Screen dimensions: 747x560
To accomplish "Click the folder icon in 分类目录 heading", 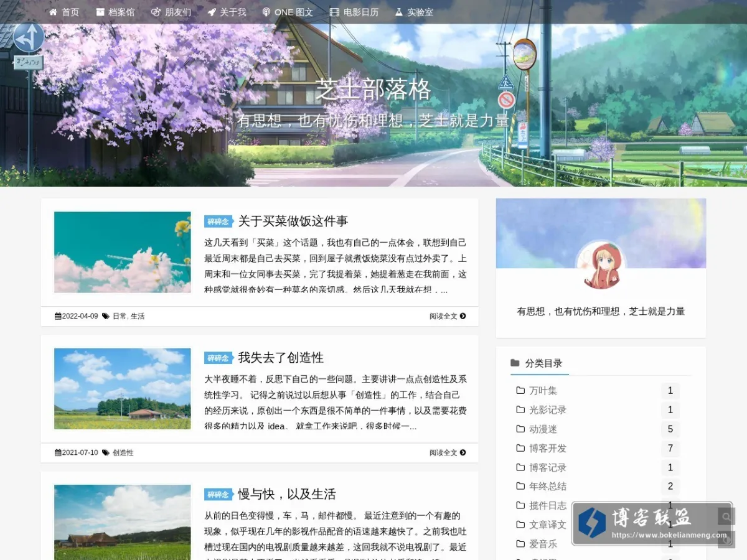I will coord(515,363).
